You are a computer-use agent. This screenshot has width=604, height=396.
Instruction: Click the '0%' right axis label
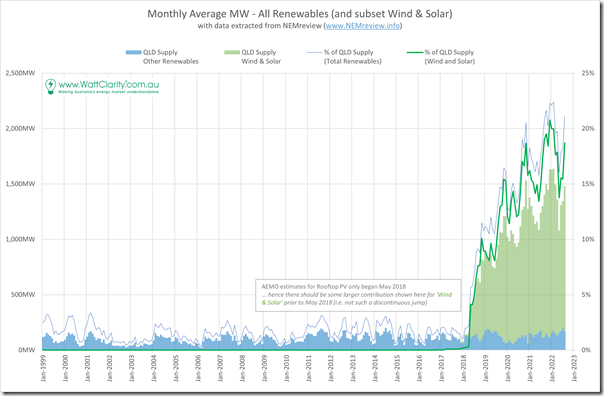[586, 350]
